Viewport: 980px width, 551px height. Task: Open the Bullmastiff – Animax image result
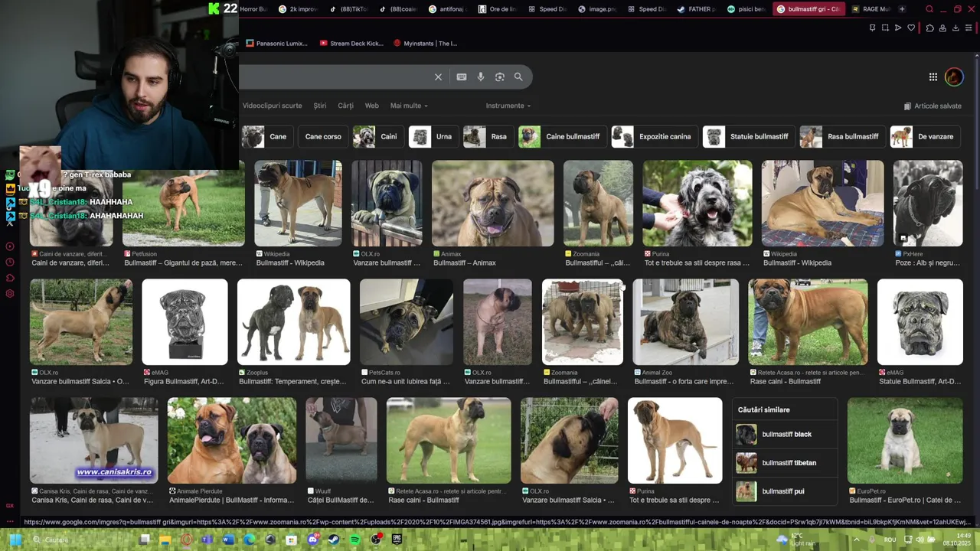point(493,204)
